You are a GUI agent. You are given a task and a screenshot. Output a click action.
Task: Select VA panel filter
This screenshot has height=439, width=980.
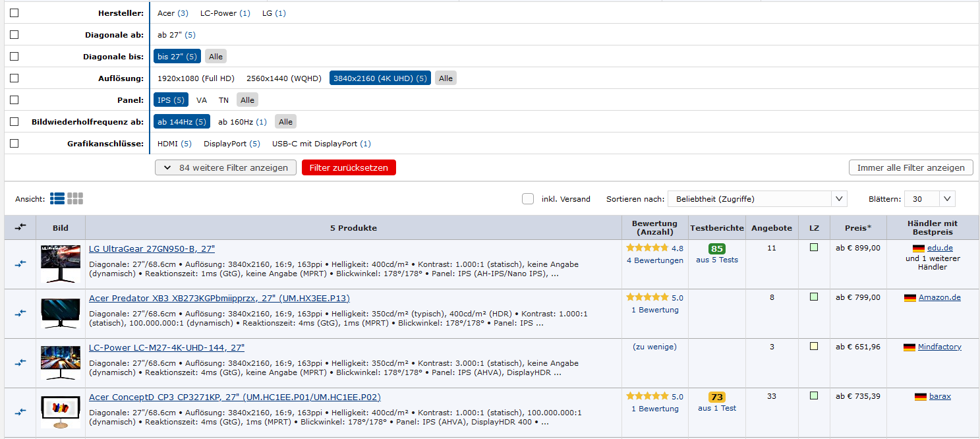[202, 100]
